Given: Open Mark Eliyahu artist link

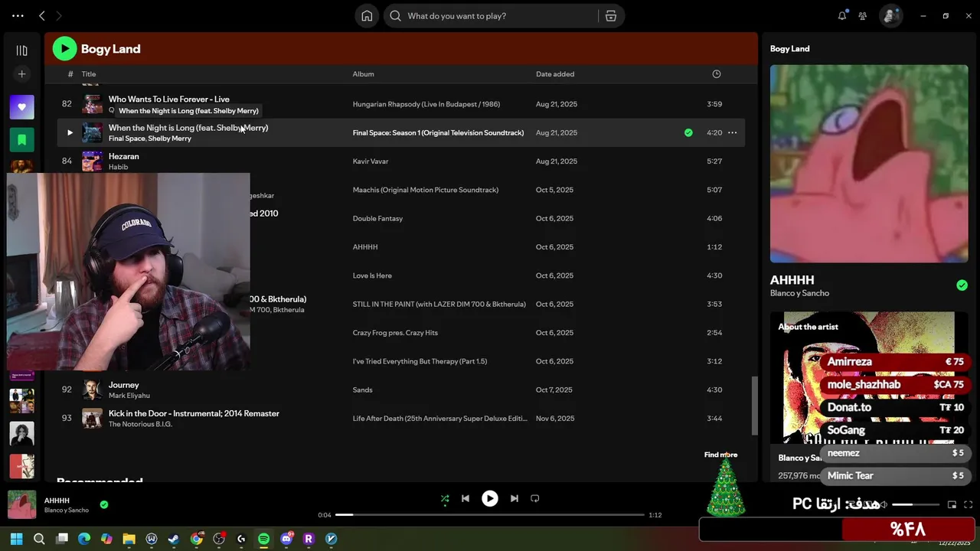Looking at the screenshot, I should coord(129,396).
